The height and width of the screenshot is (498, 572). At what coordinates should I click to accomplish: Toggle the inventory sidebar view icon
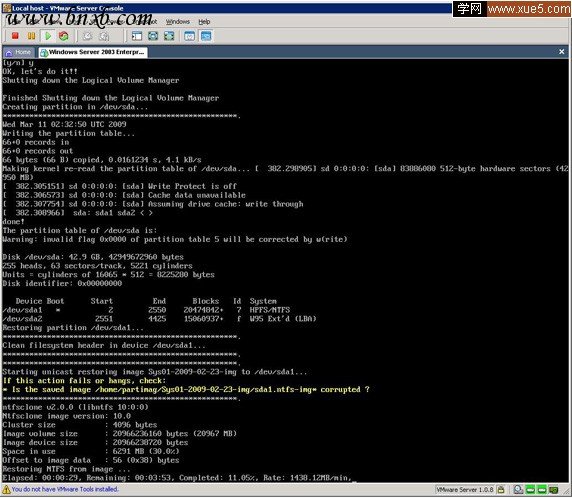pos(137,36)
